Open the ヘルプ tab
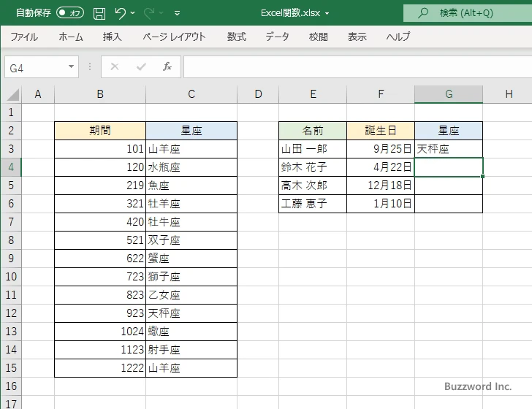This screenshot has width=532, height=409. pyautogui.click(x=398, y=37)
